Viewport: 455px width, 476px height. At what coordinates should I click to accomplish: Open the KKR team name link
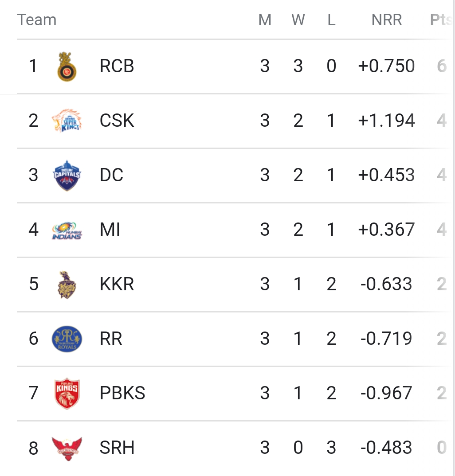(x=117, y=284)
